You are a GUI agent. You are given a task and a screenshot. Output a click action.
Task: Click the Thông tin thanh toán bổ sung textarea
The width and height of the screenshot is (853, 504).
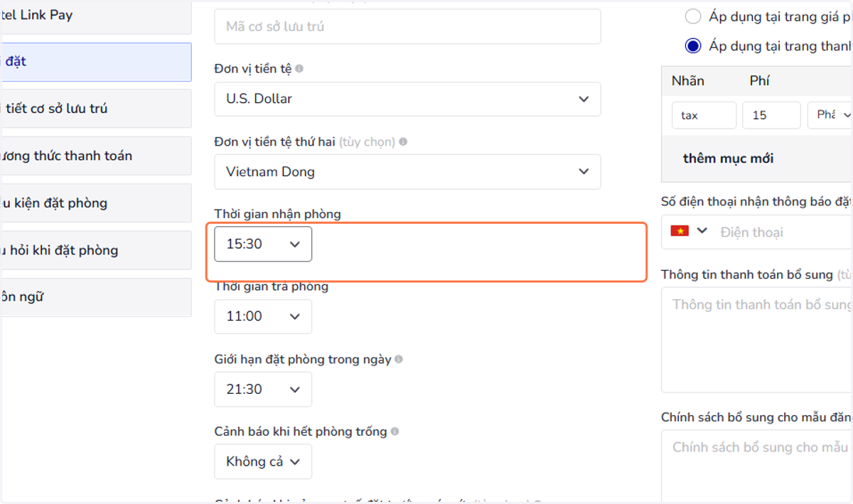(x=757, y=340)
